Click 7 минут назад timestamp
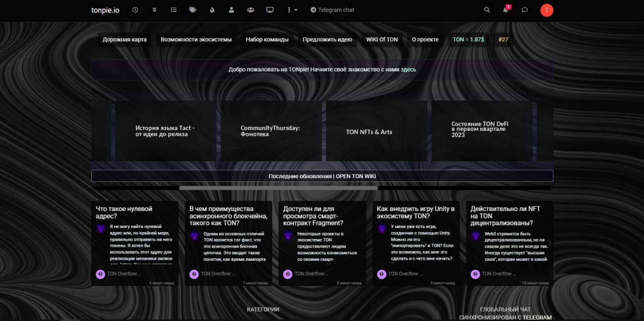Screen dimensions: 644x321 point(255,283)
